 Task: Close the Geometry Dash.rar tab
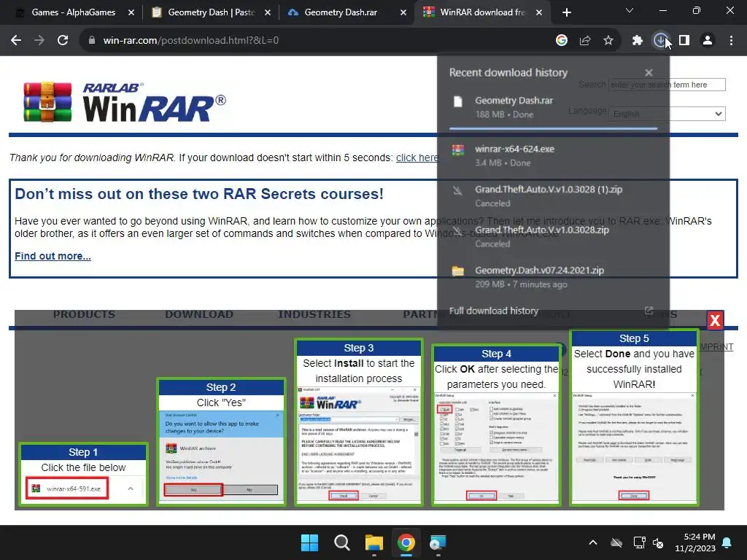403,12
